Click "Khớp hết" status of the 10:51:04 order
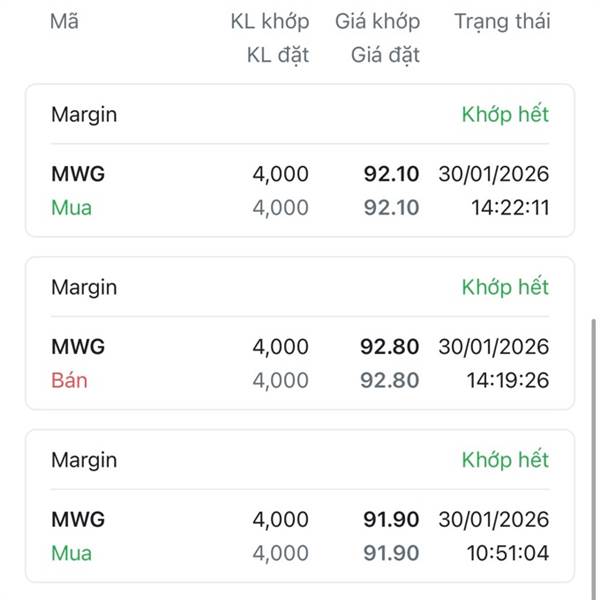 tap(505, 460)
